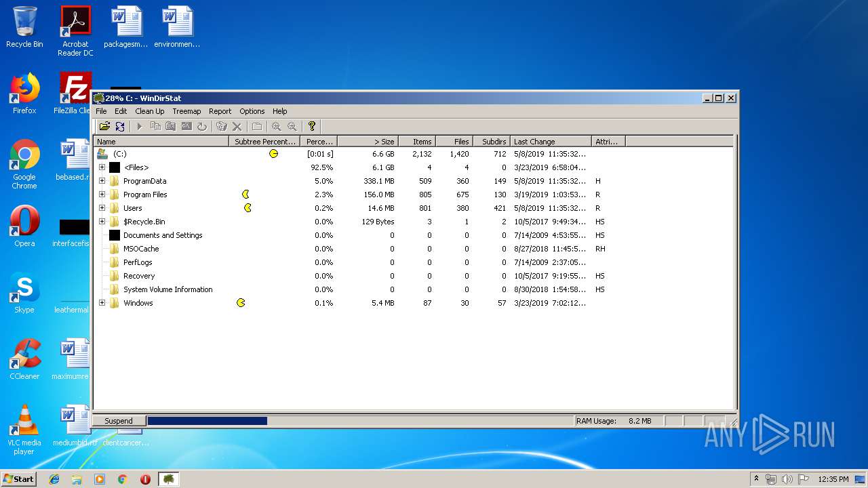
Task: Click the Expand (play arrow) toolbar icon
Action: (140, 126)
